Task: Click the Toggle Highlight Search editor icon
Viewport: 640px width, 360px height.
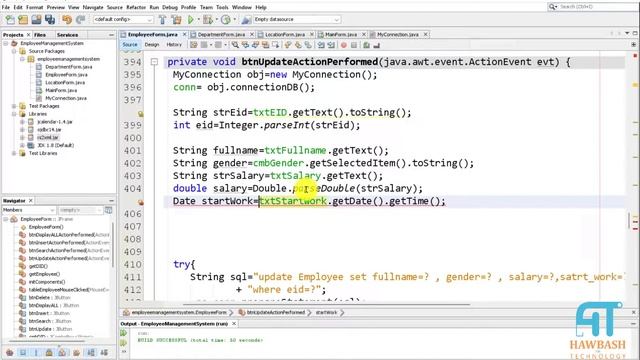Action: (265, 45)
